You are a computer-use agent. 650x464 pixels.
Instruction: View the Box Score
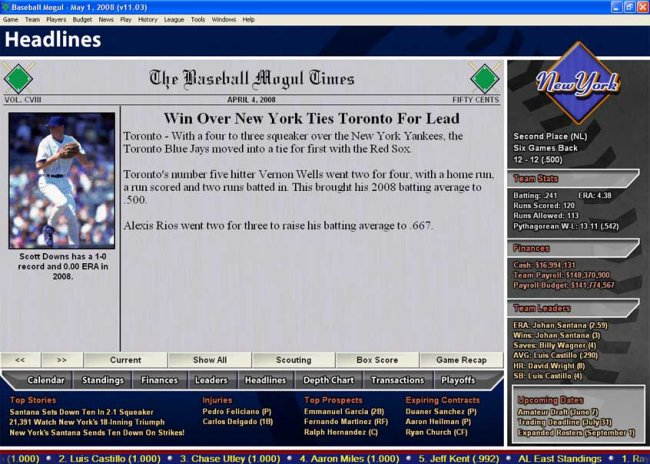[x=377, y=360]
